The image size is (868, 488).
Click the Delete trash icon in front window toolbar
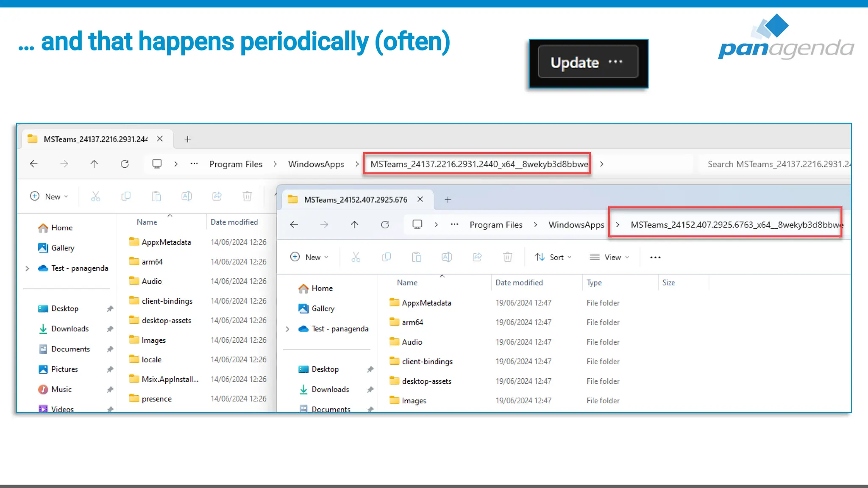507,257
